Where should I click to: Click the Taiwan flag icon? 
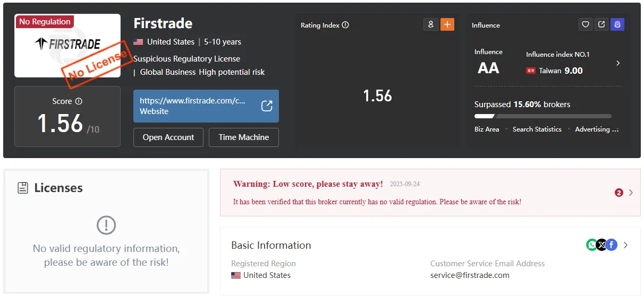[531, 71]
